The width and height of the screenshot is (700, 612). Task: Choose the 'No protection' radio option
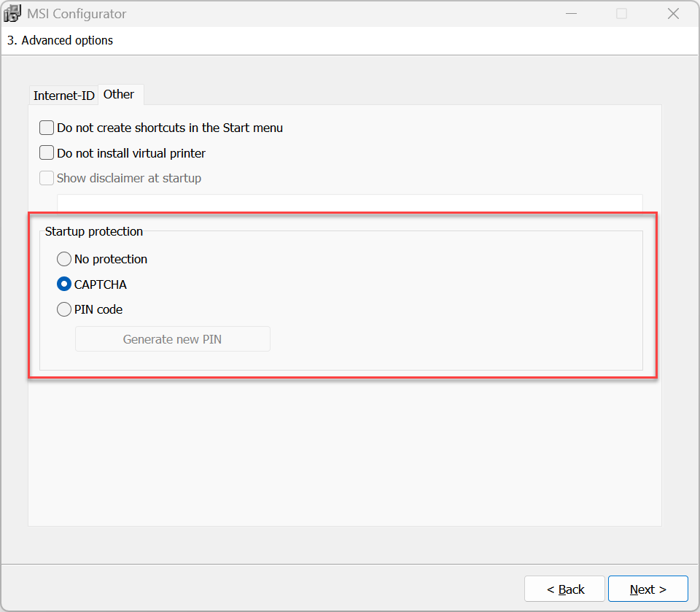[x=64, y=259]
